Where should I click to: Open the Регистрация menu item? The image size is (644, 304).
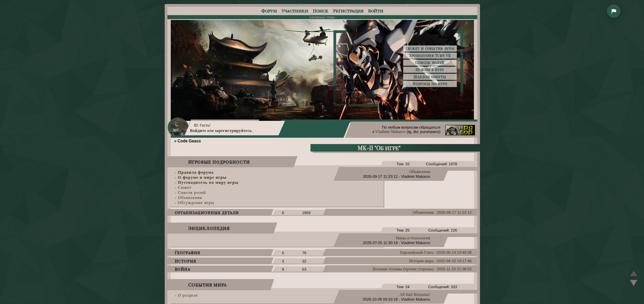pos(348,11)
